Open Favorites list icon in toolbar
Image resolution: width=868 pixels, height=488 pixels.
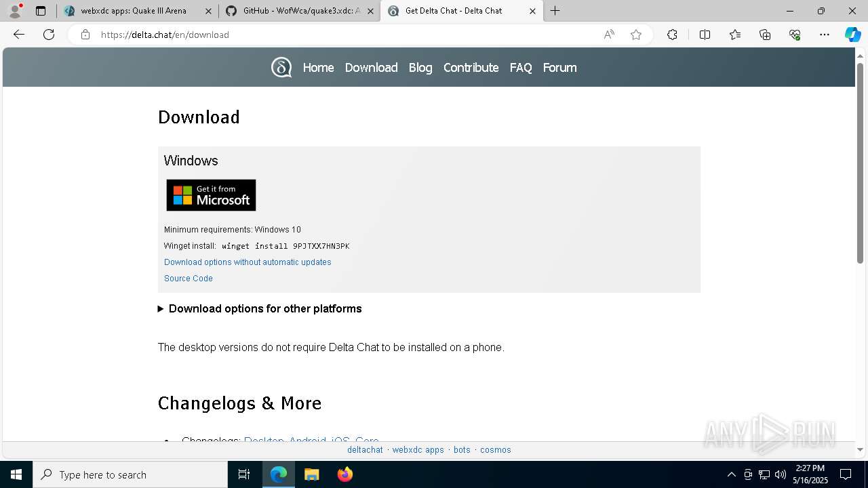pos(735,35)
